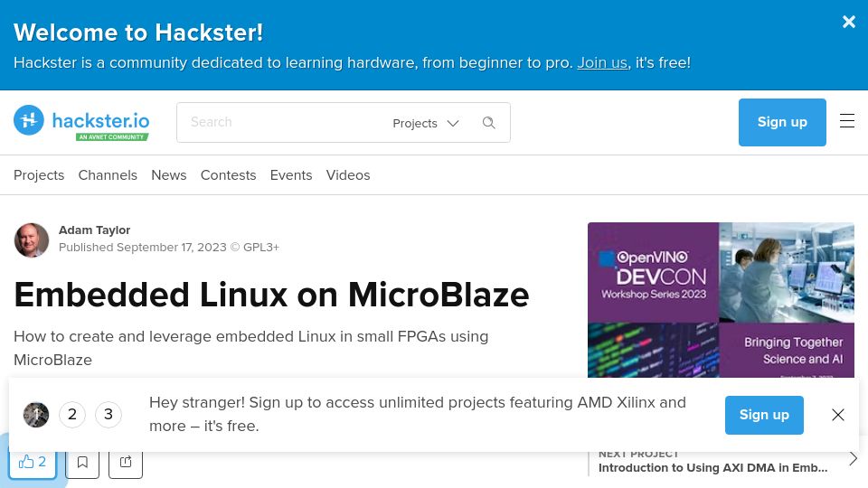Click the hackster.io logo
Image resolution: width=868 pixels, height=488 pixels.
81,122
